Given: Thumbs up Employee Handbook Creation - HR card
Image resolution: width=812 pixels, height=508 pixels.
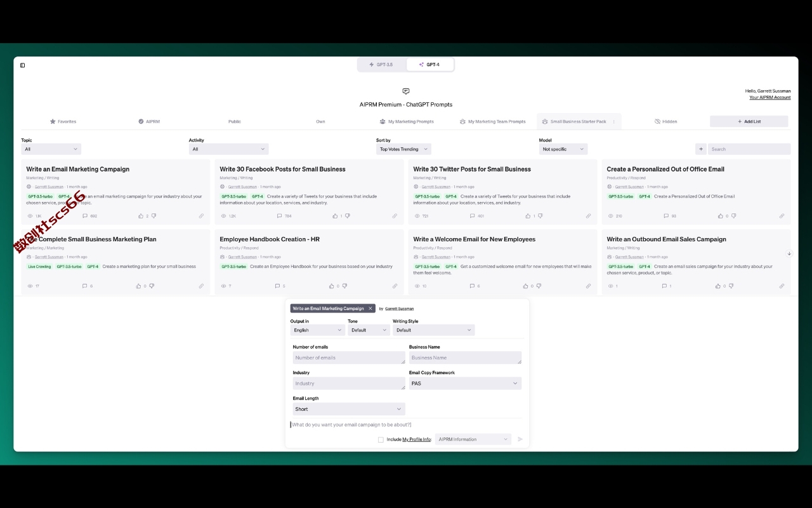Looking at the screenshot, I should [332, 286].
